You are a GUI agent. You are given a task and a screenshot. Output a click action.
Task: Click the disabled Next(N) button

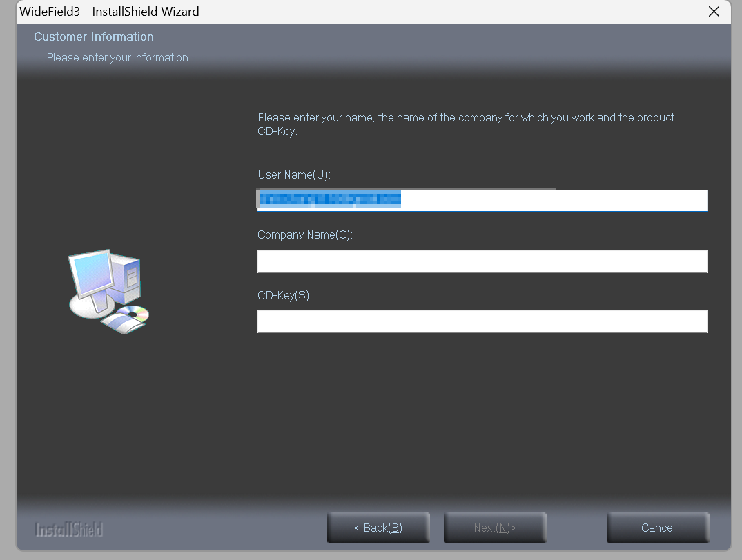coord(495,528)
